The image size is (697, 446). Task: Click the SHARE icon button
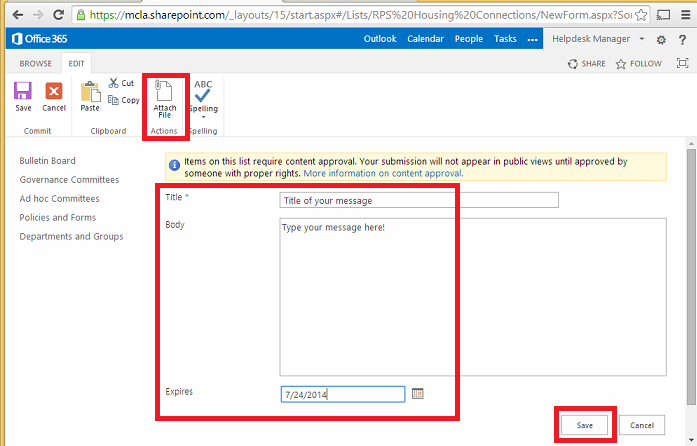point(587,64)
